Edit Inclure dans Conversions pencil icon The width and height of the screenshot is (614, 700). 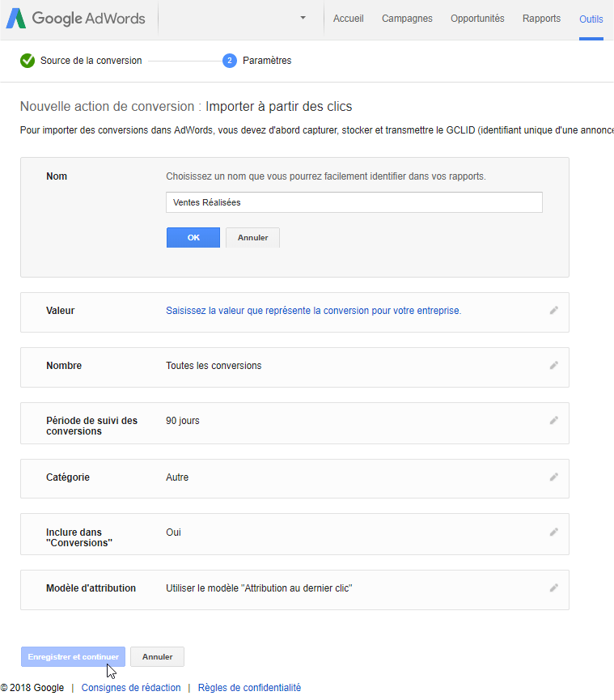[x=554, y=532]
